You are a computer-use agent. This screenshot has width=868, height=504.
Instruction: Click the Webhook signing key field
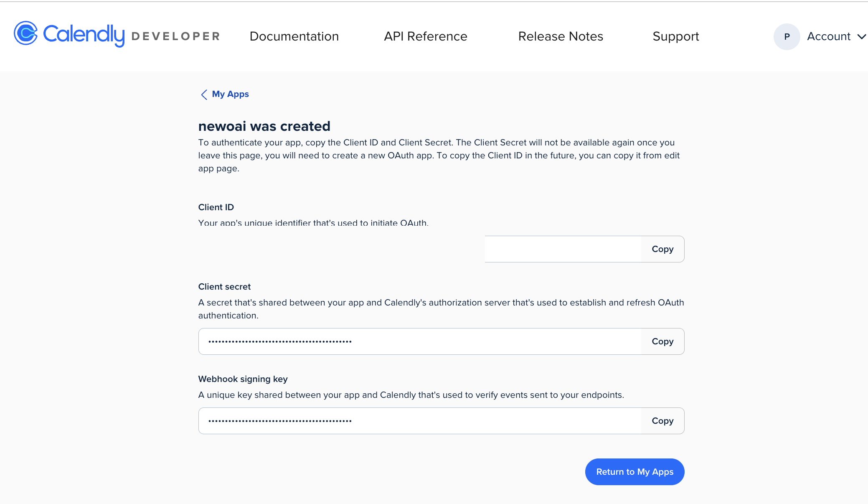click(420, 421)
